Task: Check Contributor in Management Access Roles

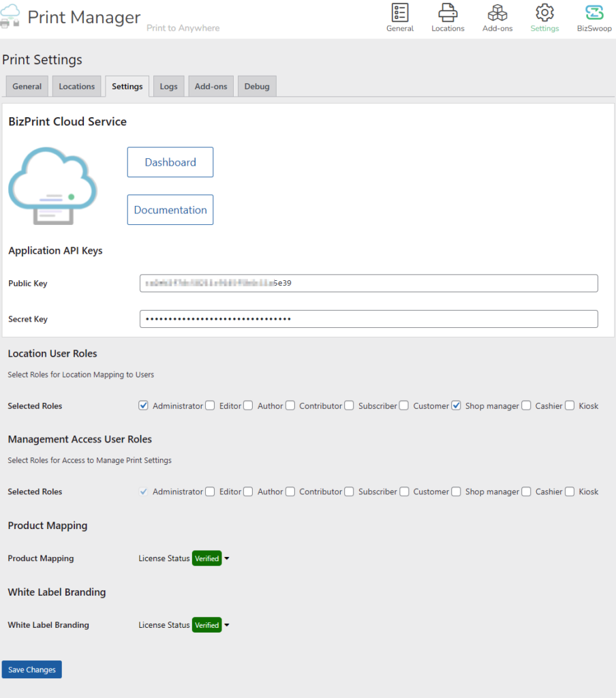Action: (290, 491)
